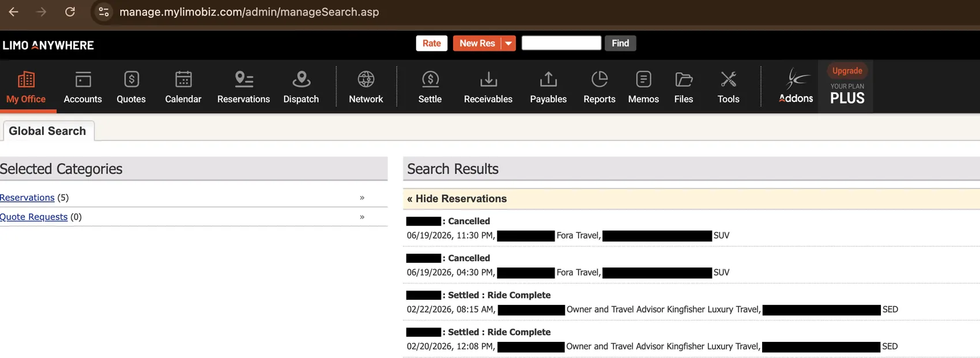Open the Memos icon
The height and width of the screenshot is (358, 980).
[643, 80]
